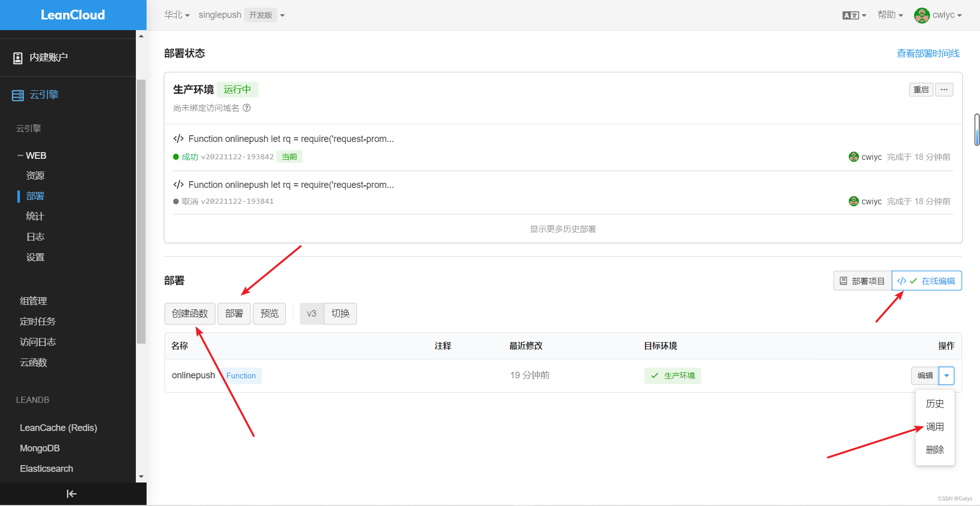Click the code icon of the cancelled v20221122-193841 deployment
Image resolution: width=980 pixels, height=506 pixels.
tap(178, 185)
